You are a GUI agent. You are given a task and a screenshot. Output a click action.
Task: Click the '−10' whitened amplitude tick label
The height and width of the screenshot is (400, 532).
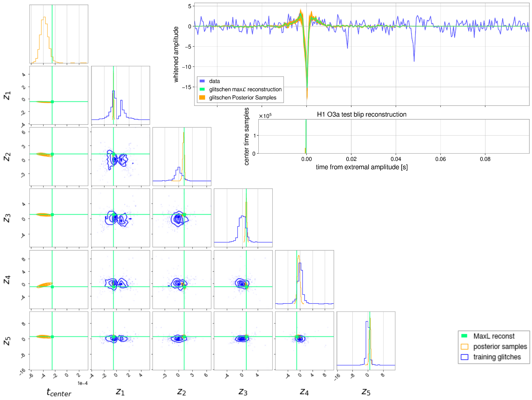[x=186, y=67]
